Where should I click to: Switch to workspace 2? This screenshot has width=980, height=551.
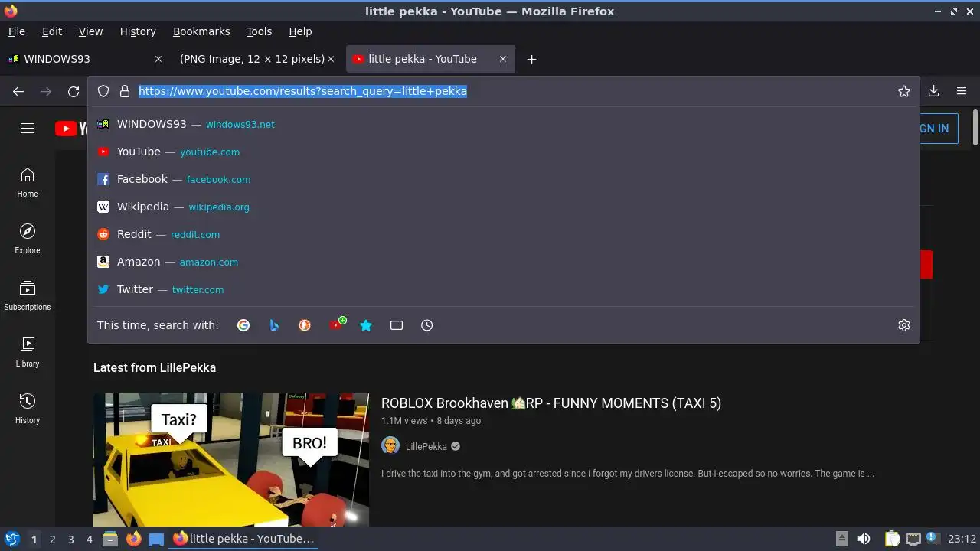coord(52,540)
